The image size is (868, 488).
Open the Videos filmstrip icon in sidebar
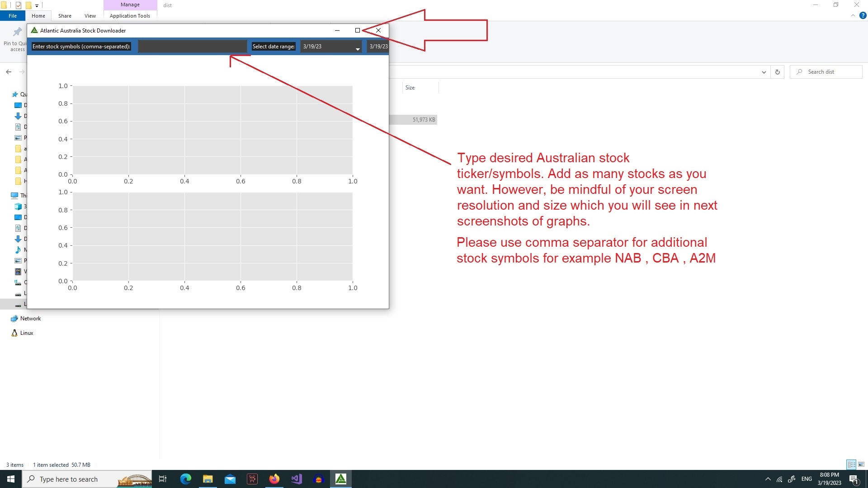point(18,272)
